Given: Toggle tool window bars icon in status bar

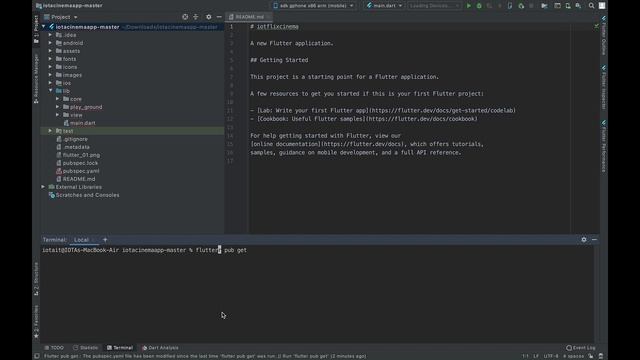Looking at the screenshot, I should point(37,356).
